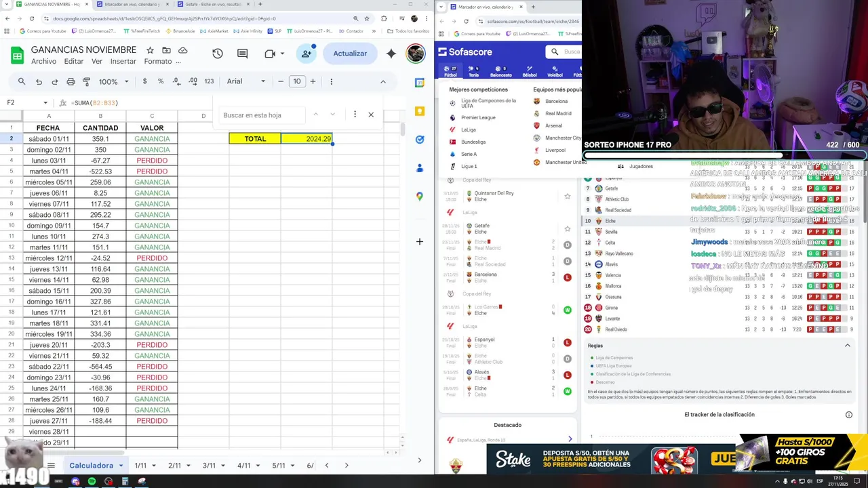Select the TOTAL value cell 2024.29

pos(307,138)
